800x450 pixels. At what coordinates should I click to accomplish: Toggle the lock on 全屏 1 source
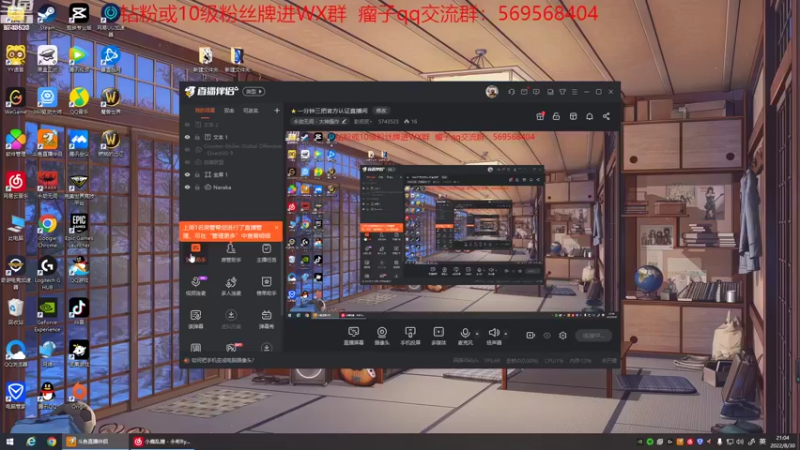(x=197, y=174)
